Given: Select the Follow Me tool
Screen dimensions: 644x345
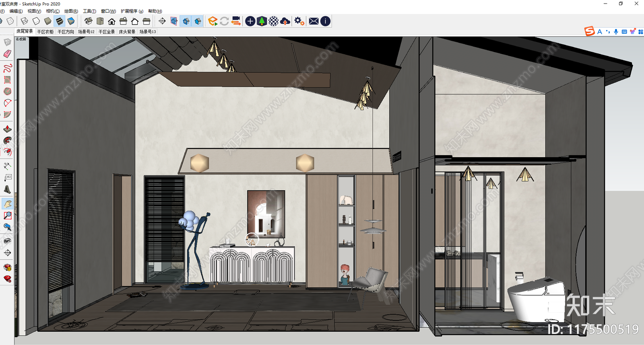Looking at the screenshot, I should click(x=7, y=140).
